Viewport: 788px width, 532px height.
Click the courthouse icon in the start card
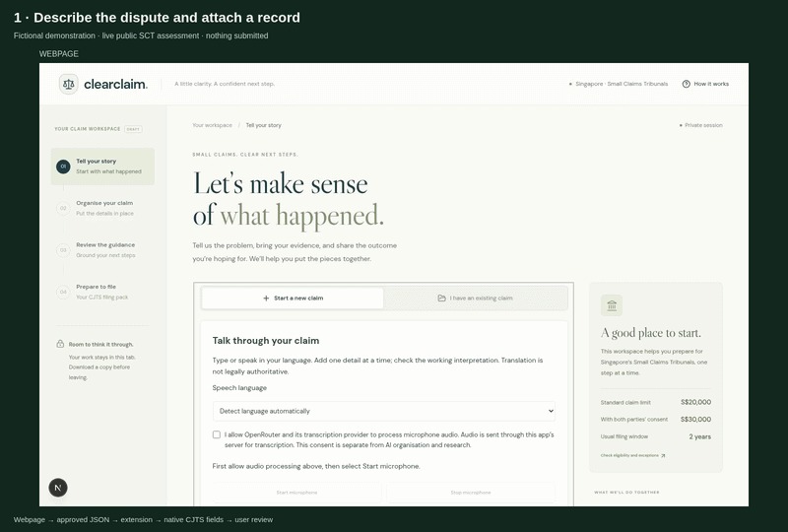(x=612, y=305)
